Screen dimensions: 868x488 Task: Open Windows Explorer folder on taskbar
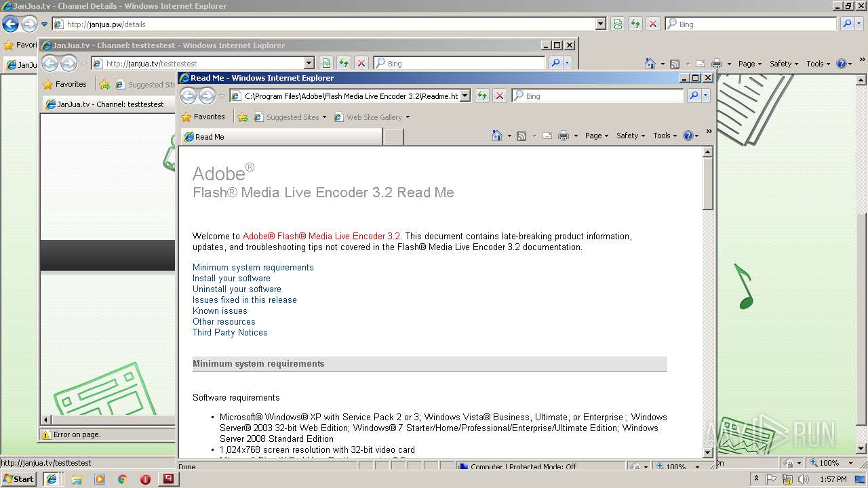76,479
